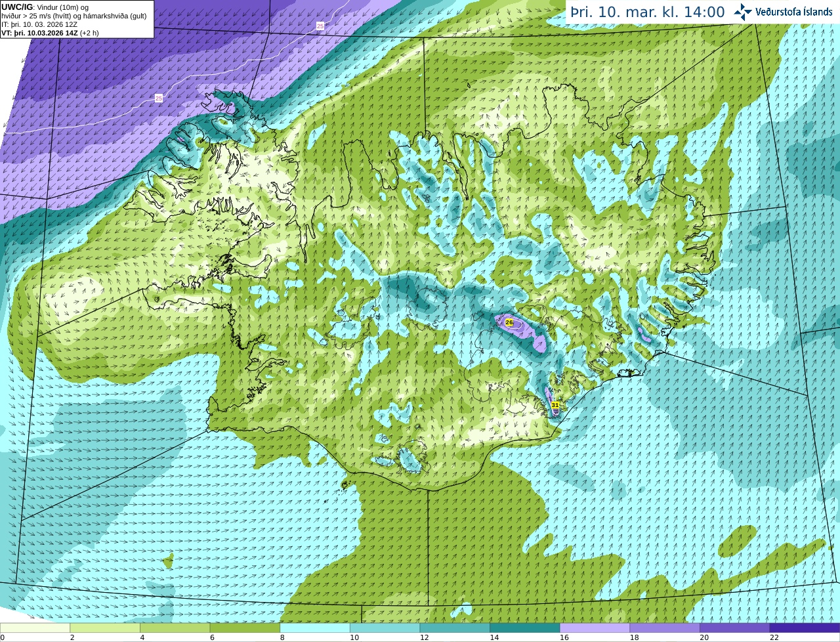Pick the 18–20 m/s light purple swatch
Image resolution: width=840 pixels, height=642 pixels.
click(x=665, y=628)
